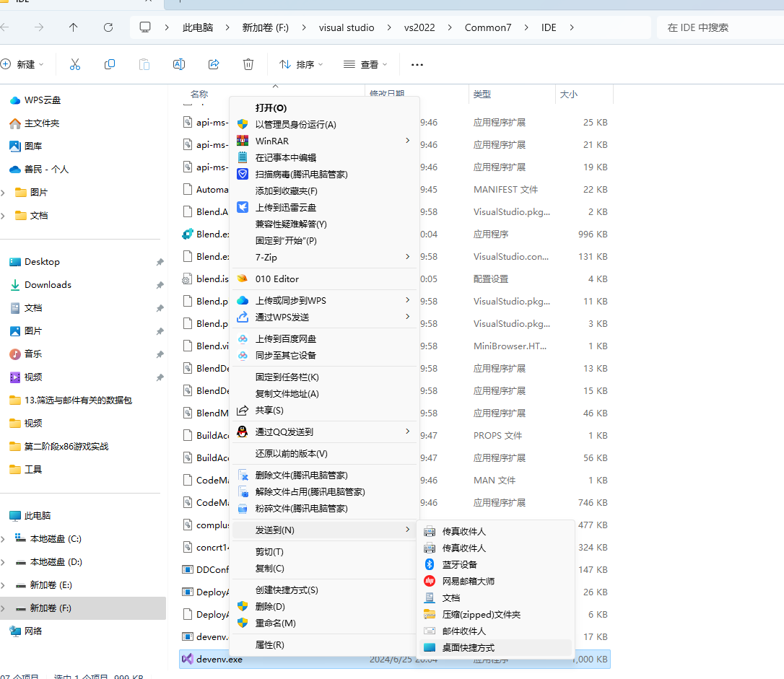The image size is (784, 679).
Task: Click the Share icon in toolbar
Action: point(214,64)
